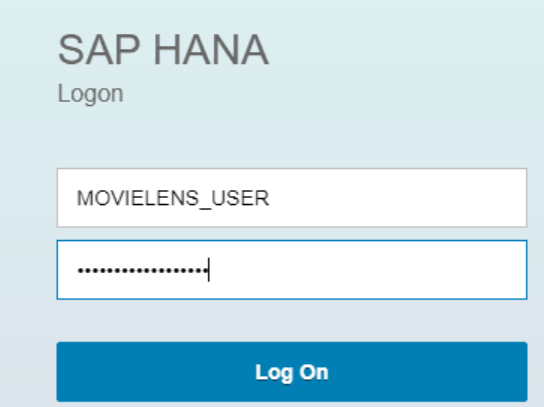Viewport: 544px width, 407px height.
Task: Click the Logon subtitle text
Action: click(90, 94)
